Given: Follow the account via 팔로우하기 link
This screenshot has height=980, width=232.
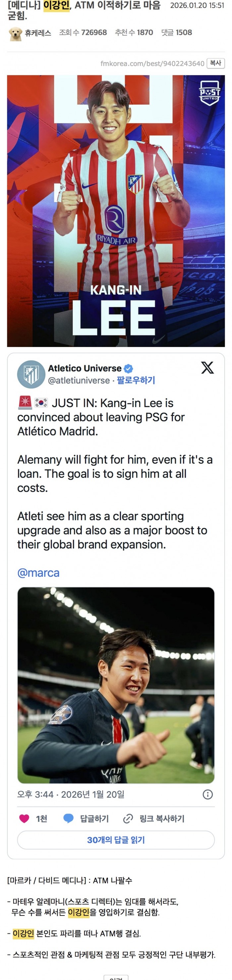Looking at the screenshot, I should click(136, 380).
